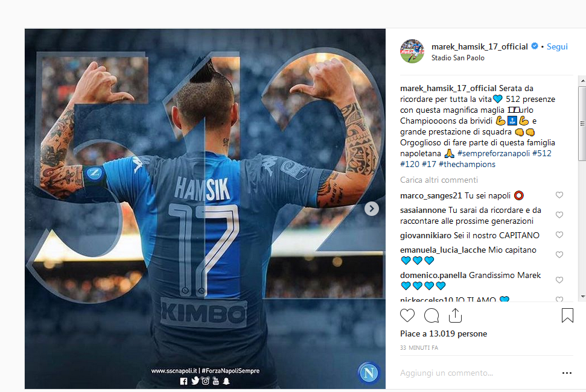The height and width of the screenshot is (392, 586).
Task: Go to next photo with carousel arrow
Action: point(372,209)
